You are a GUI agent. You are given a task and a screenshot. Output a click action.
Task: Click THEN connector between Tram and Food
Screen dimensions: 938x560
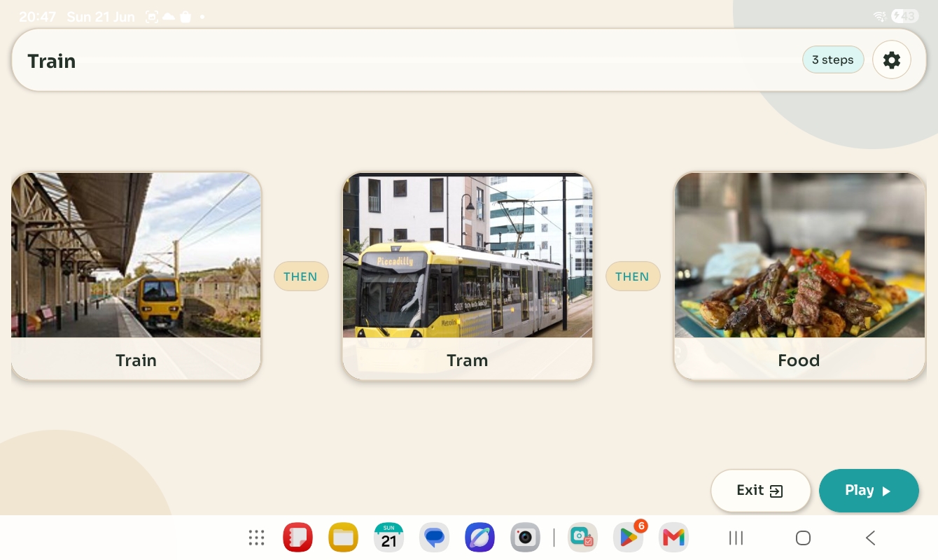633,276
